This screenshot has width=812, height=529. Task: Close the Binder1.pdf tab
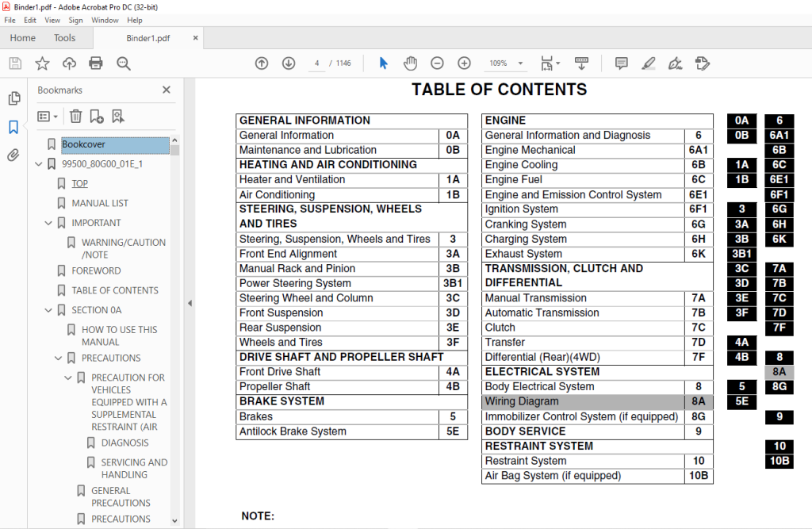coord(195,38)
